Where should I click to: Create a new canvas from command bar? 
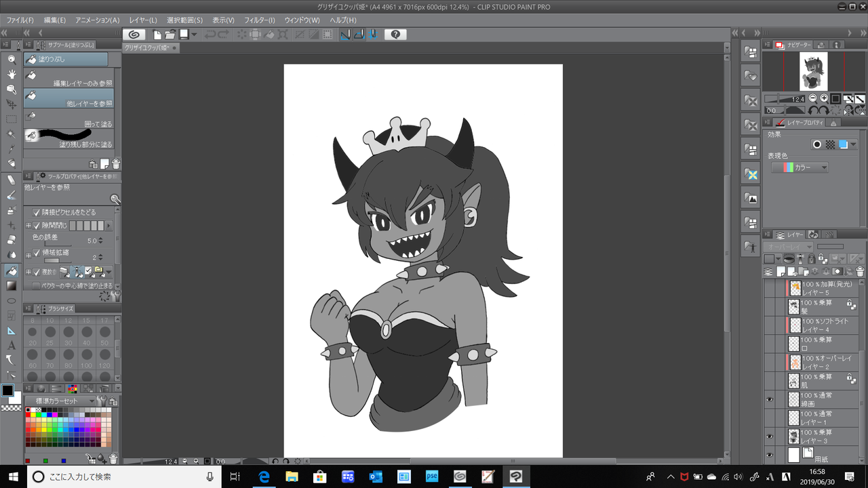point(157,35)
